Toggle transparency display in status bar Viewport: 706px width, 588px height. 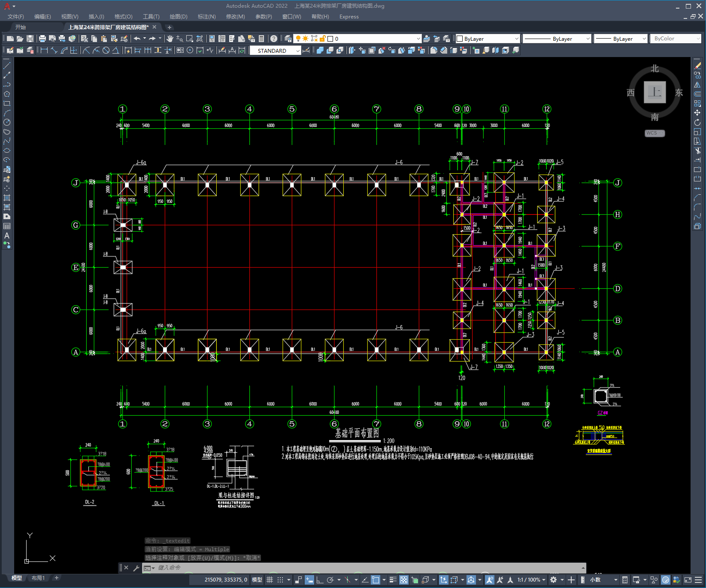click(x=404, y=580)
